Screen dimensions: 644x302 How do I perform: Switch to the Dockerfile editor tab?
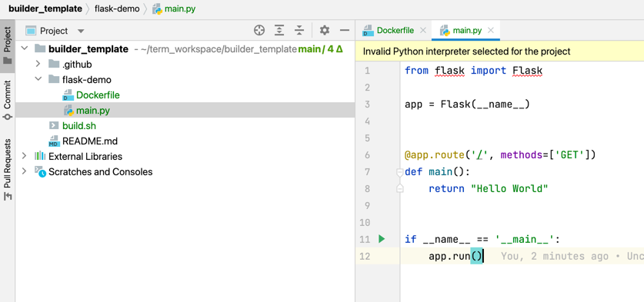pos(395,31)
